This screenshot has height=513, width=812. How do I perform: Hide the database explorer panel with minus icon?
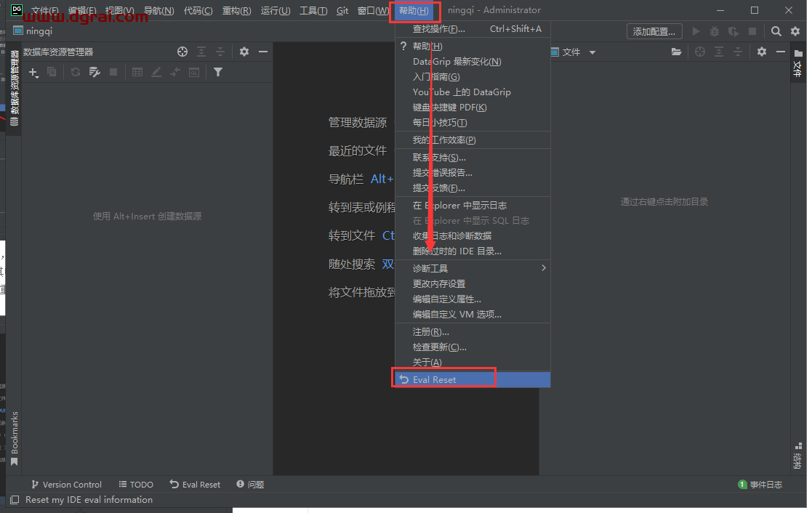263,52
